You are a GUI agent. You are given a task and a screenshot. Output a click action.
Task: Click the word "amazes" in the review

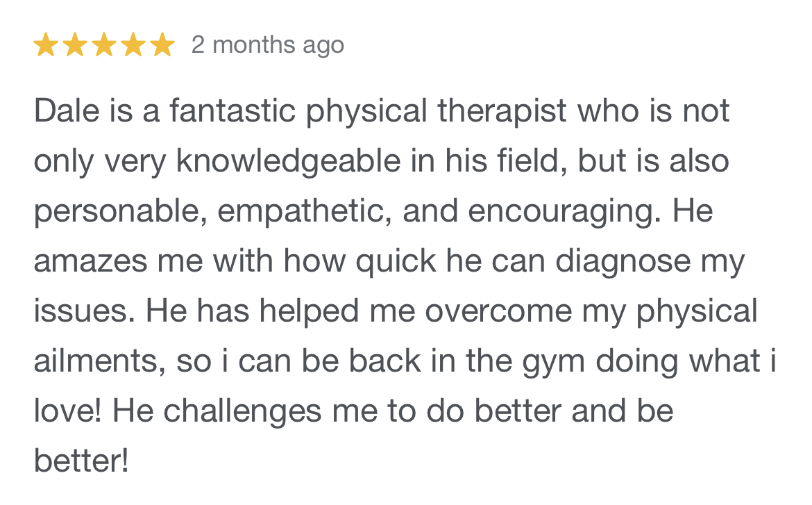(90, 262)
